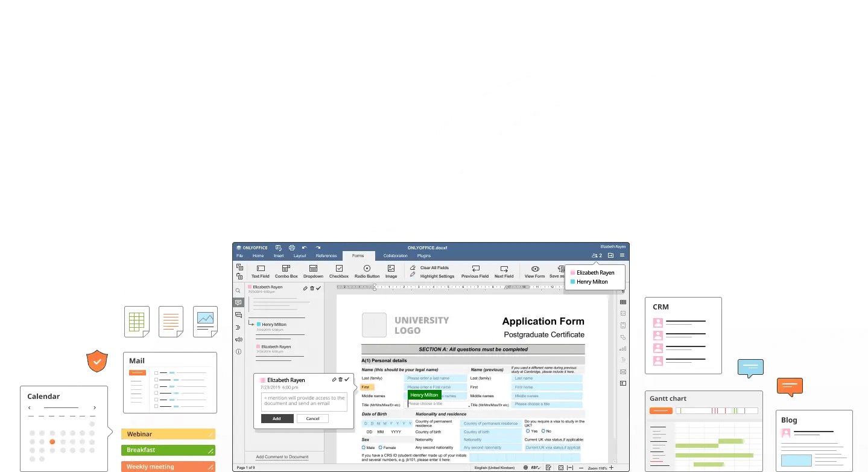Select the Female radio button

(381, 448)
